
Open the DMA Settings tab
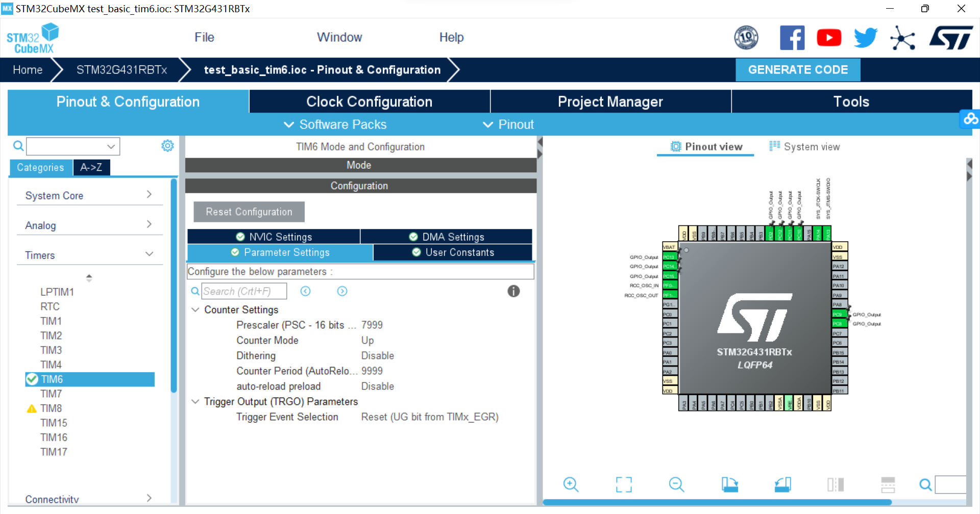[x=447, y=237]
